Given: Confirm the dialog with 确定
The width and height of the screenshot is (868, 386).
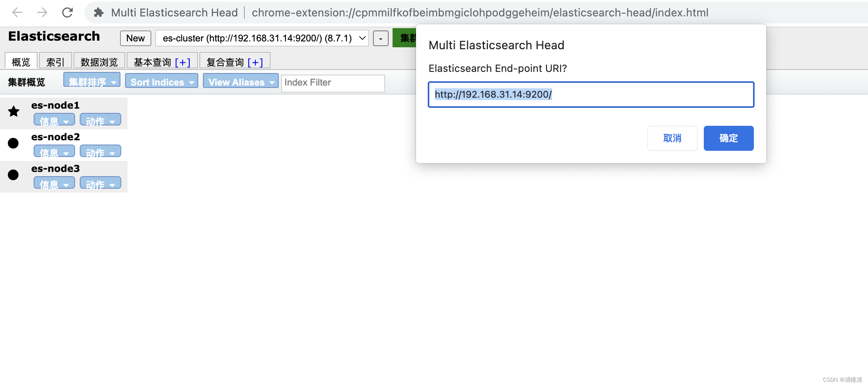Looking at the screenshot, I should pyautogui.click(x=729, y=138).
